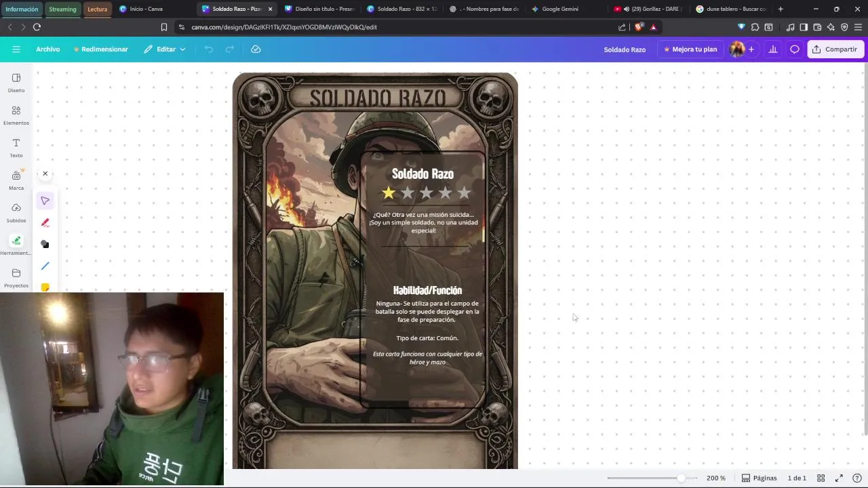Open the Leo AI sparkle icon
Viewport: 868px width, 488px height.
831,27
